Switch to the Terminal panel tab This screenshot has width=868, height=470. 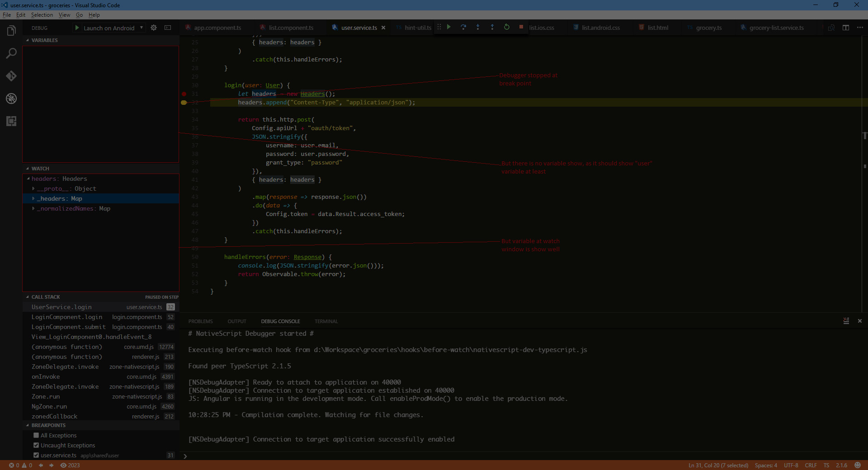pyautogui.click(x=326, y=321)
